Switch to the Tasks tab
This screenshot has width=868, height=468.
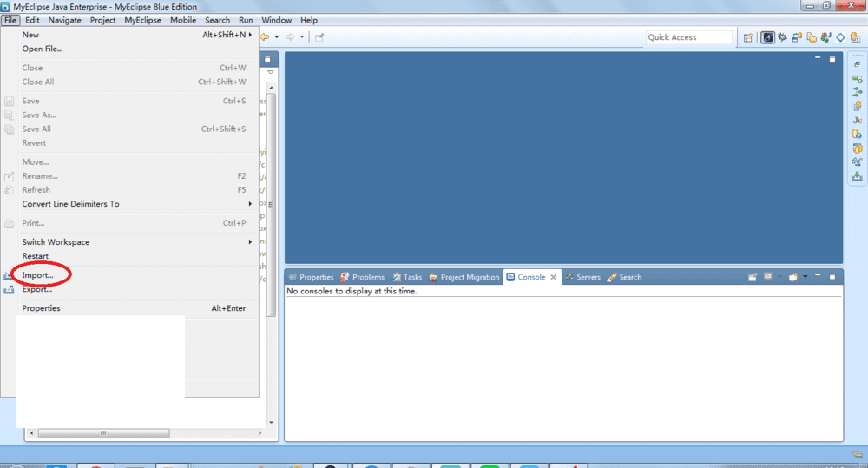tap(407, 277)
